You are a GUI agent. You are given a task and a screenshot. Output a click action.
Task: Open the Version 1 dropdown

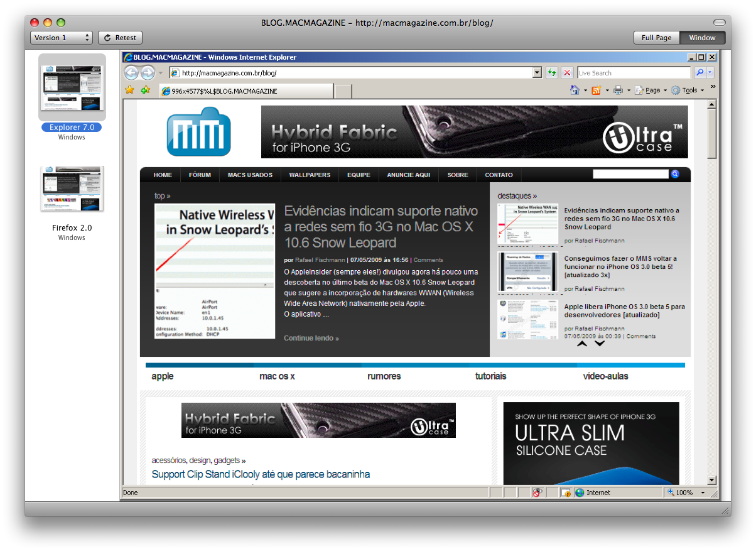pyautogui.click(x=62, y=38)
